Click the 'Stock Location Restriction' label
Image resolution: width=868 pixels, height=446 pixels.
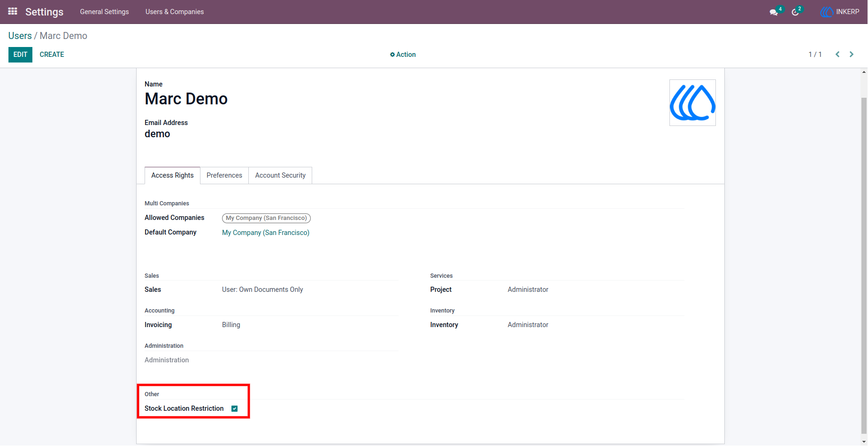[184, 408]
